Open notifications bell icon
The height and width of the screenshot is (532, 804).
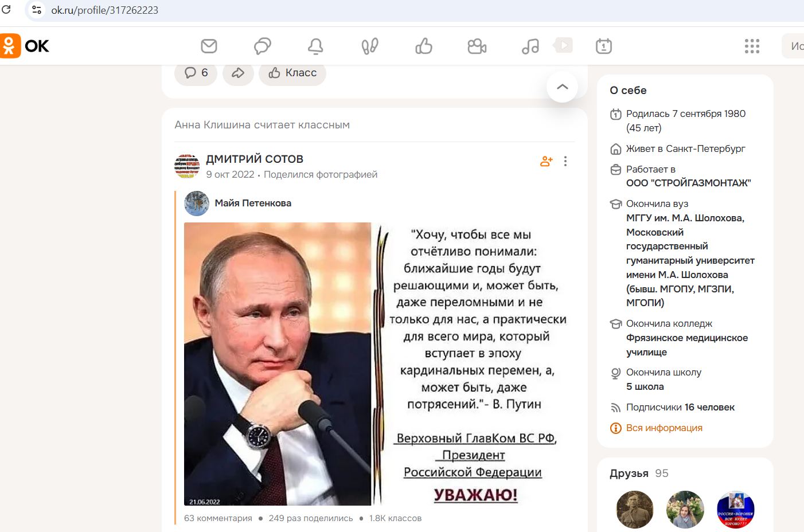coord(315,46)
